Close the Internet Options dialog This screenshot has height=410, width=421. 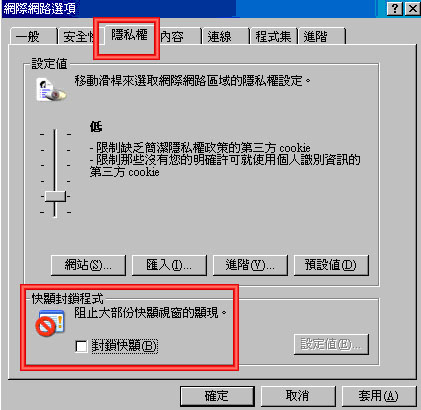point(412,9)
